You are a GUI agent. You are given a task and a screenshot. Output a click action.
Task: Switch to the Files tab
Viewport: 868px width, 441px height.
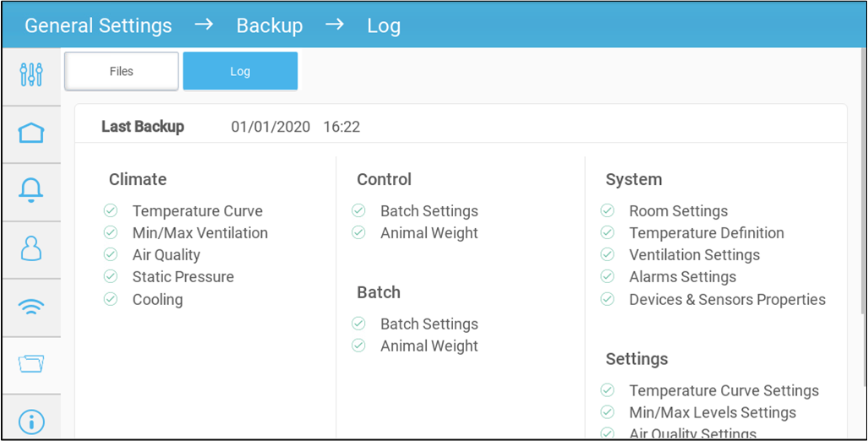coord(122,72)
